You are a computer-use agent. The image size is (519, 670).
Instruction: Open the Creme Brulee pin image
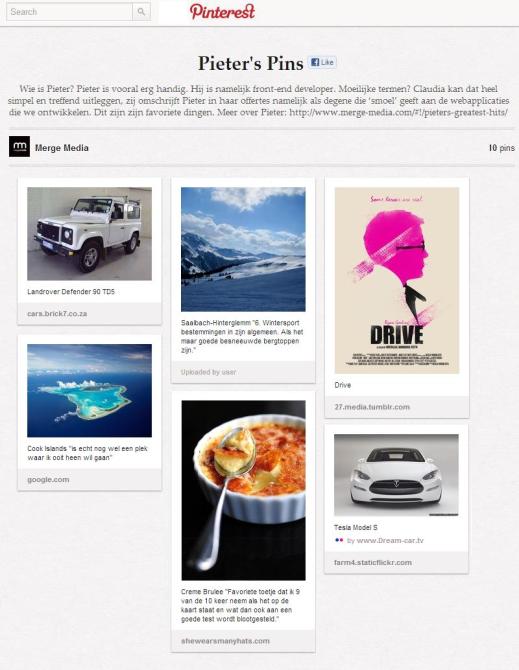(x=243, y=490)
